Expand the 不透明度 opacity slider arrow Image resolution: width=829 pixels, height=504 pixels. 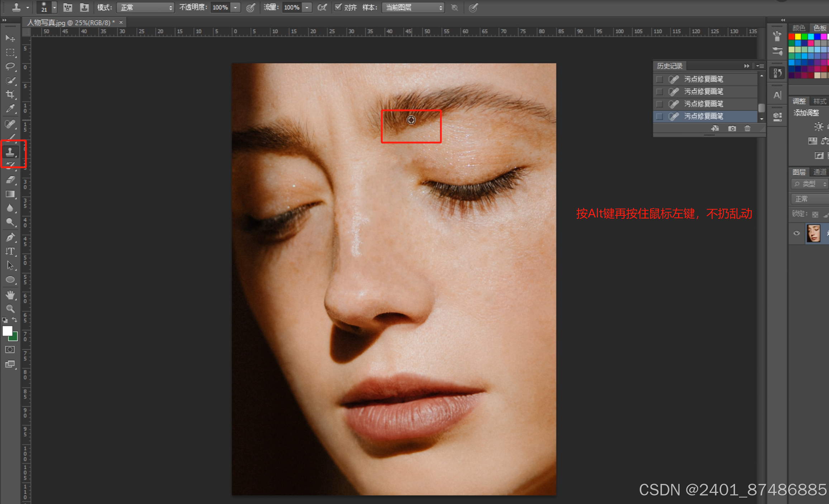click(235, 8)
